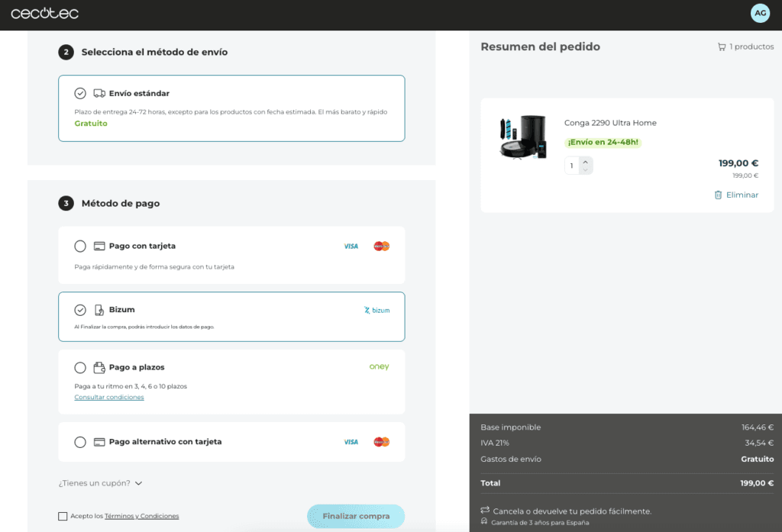Click the Oney logo for installments
782x532 pixels.
click(379, 367)
